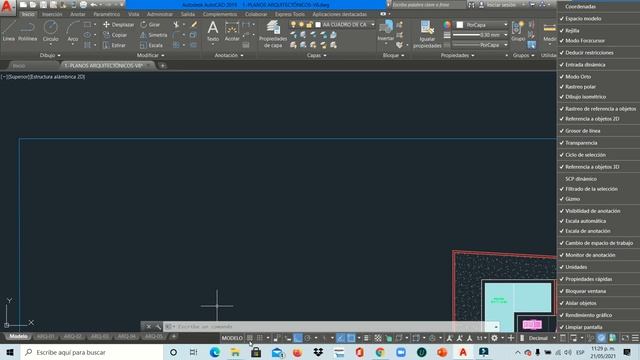Click Windows search box Escribe aquí para buscar
640x360 pixels.
92,352
